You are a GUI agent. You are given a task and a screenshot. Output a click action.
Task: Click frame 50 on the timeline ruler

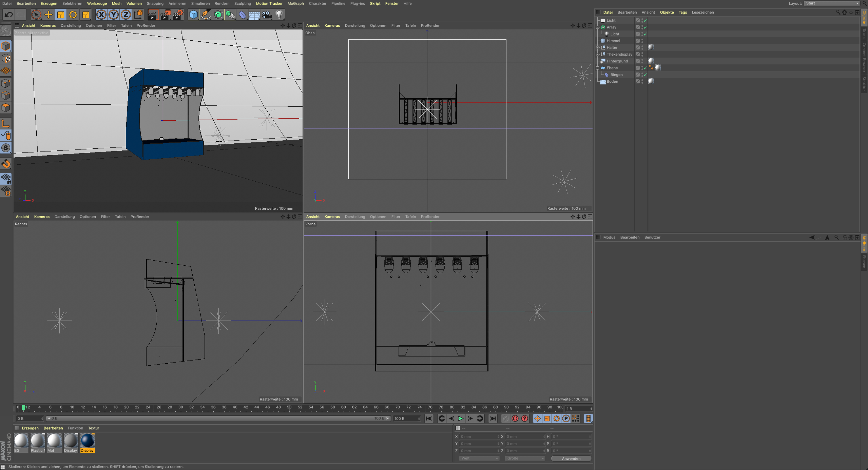289,407
